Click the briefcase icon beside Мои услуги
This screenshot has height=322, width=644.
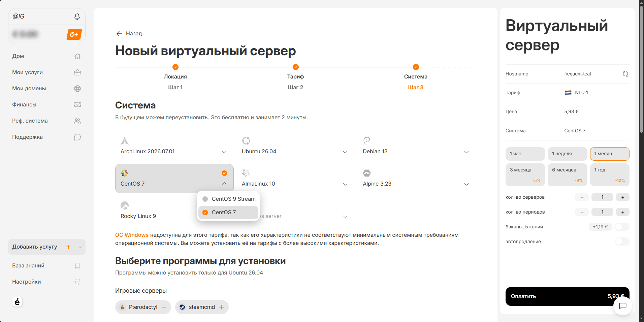[77, 72]
